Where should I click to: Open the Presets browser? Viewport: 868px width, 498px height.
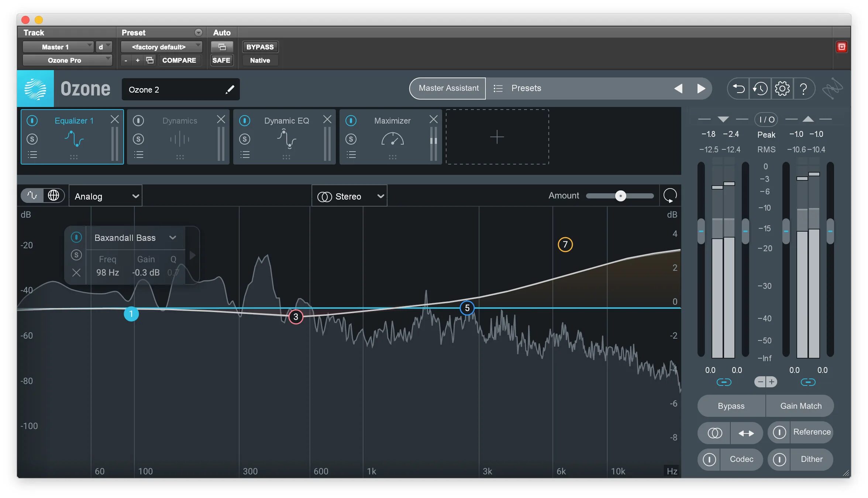[x=526, y=88]
